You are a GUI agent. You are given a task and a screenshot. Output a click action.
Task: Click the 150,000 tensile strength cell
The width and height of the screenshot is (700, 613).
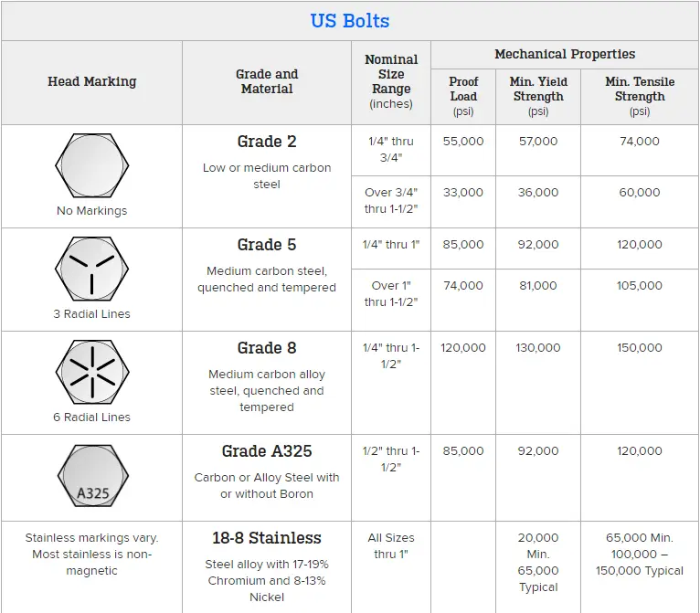coord(640,347)
